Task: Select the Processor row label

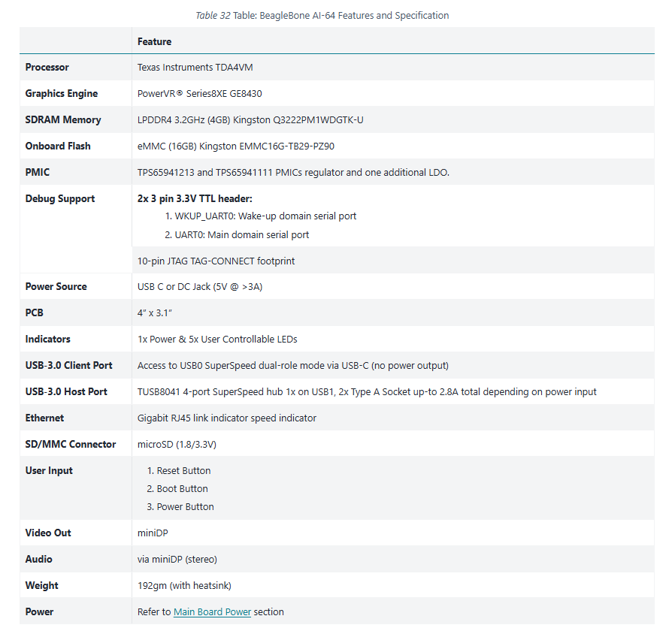Action: (47, 67)
